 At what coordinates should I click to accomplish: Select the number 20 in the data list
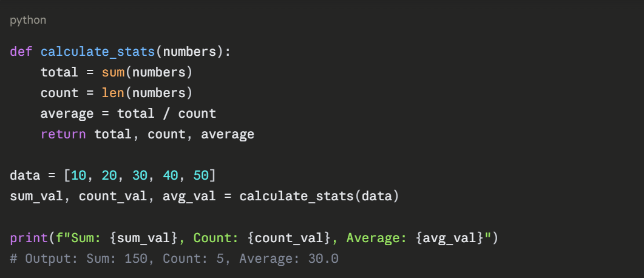tap(109, 176)
